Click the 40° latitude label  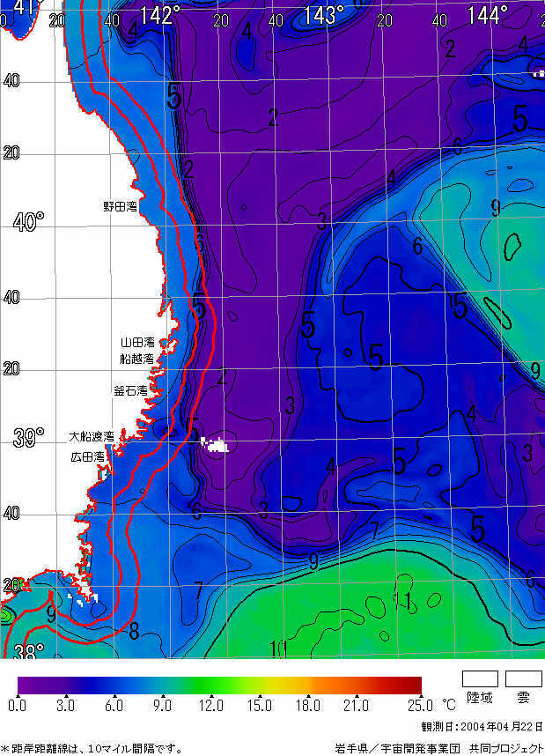[x=28, y=222]
